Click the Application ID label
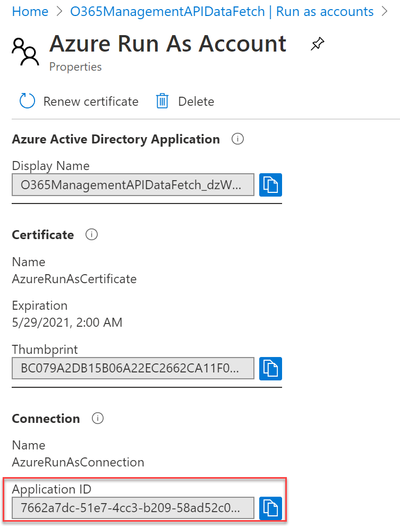 [52, 489]
